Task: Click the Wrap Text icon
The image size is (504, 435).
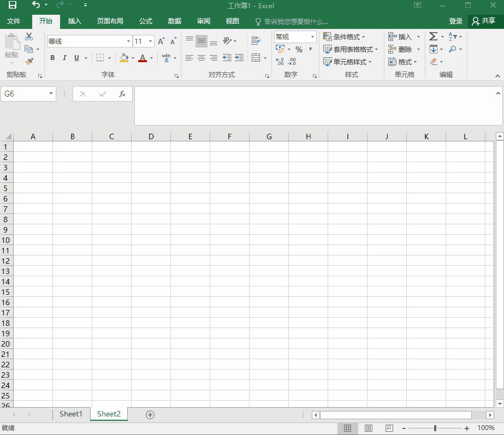Action: tap(256, 41)
